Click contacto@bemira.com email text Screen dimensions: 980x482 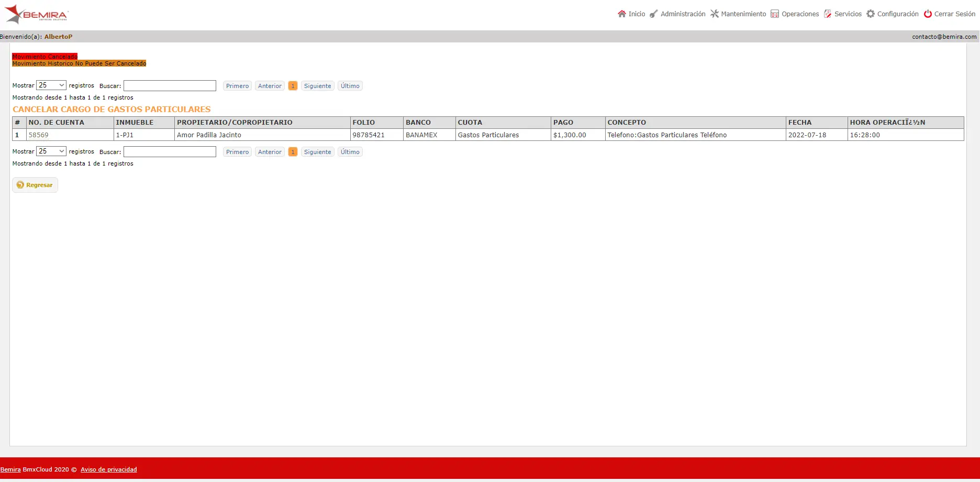(x=944, y=37)
